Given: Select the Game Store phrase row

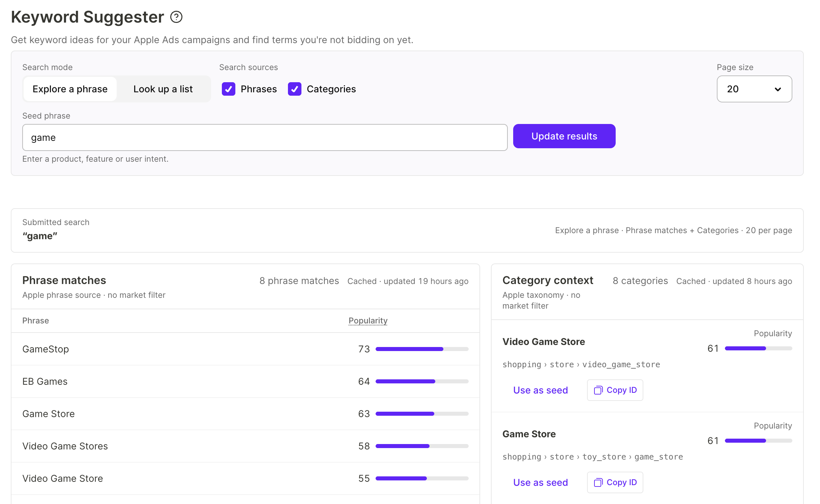Looking at the screenshot, I should [x=245, y=414].
